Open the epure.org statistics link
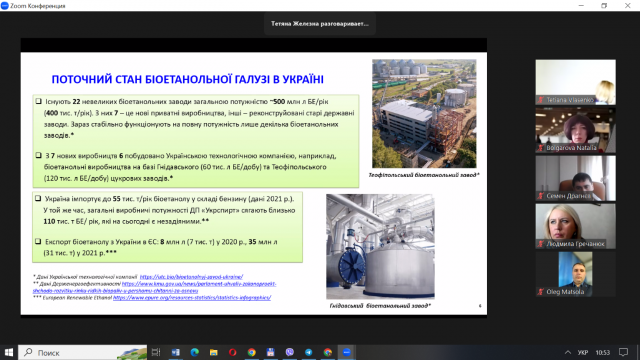Screen dimensions: 640x360 [192, 298]
